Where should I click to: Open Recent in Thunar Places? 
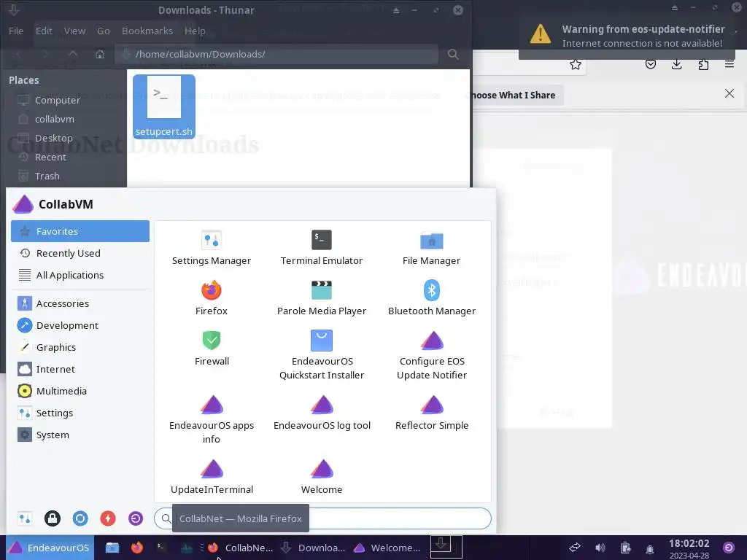50,157
